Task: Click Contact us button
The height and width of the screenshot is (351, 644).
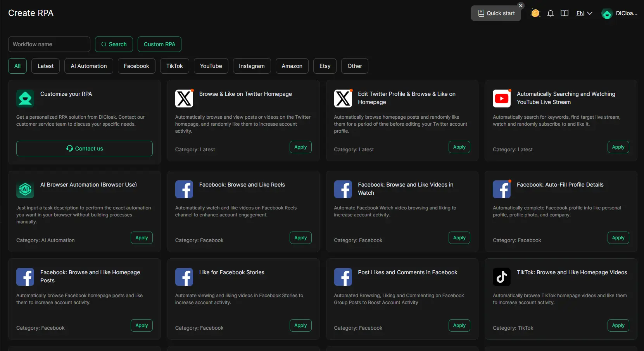Action: pyautogui.click(x=85, y=149)
